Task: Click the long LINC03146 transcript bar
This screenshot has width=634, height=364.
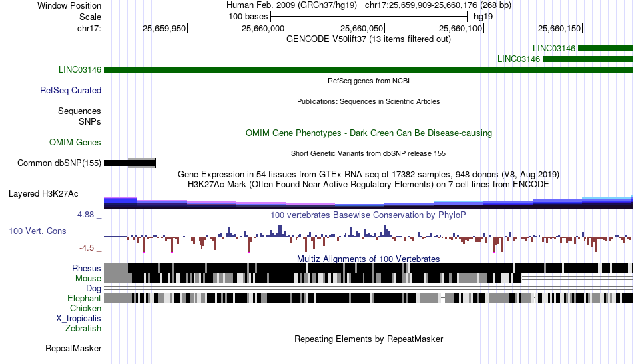Action: (x=368, y=70)
